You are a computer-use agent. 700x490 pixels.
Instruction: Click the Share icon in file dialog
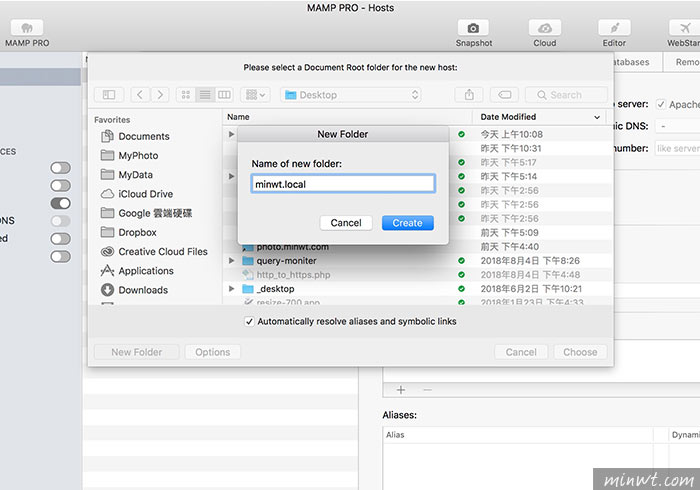click(469, 95)
